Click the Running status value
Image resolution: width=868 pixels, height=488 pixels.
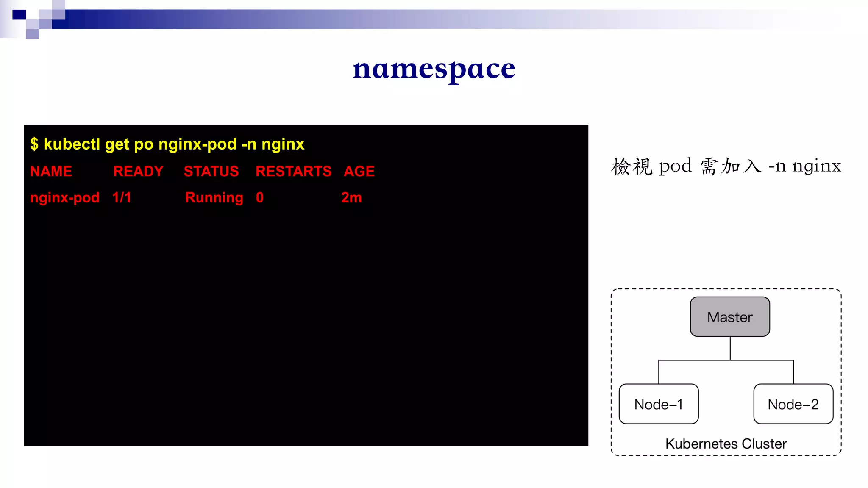pyautogui.click(x=214, y=197)
